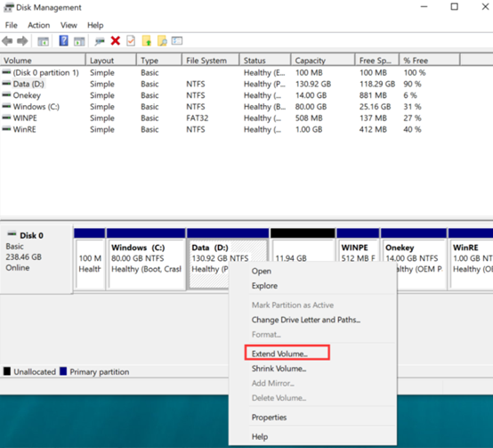Choose Open in the context menu

262,271
